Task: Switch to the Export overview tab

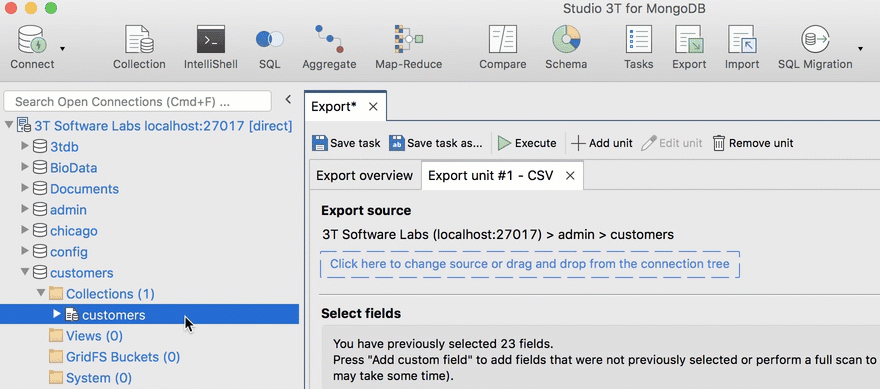Action: tap(364, 176)
